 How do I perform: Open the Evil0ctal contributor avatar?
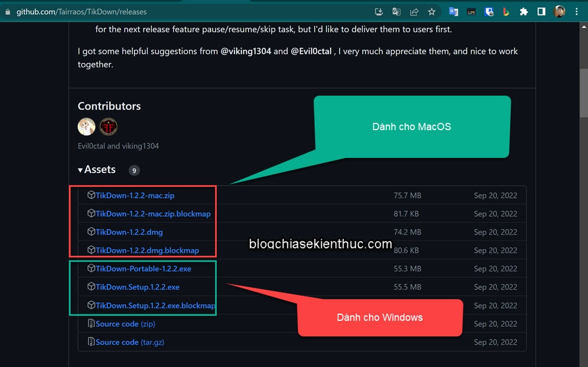tap(87, 126)
